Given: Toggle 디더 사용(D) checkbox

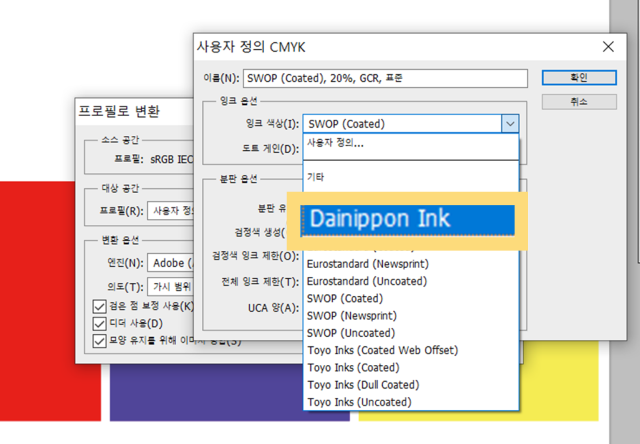Looking at the screenshot, I should point(99,324).
